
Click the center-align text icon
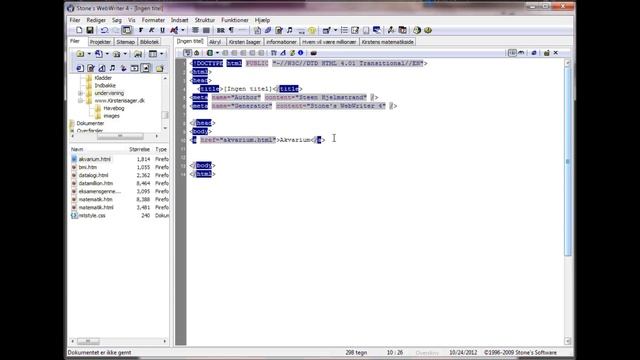(196, 30)
